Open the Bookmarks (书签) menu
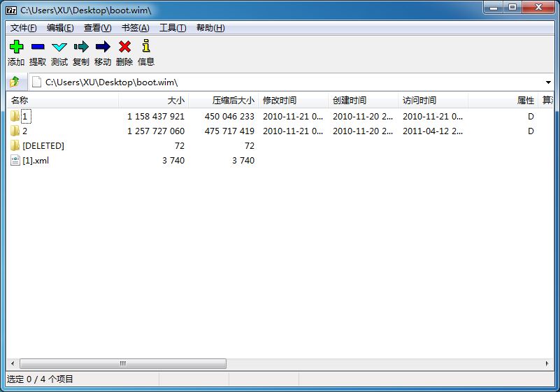The image size is (560, 392). pyautogui.click(x=135, y=28)
